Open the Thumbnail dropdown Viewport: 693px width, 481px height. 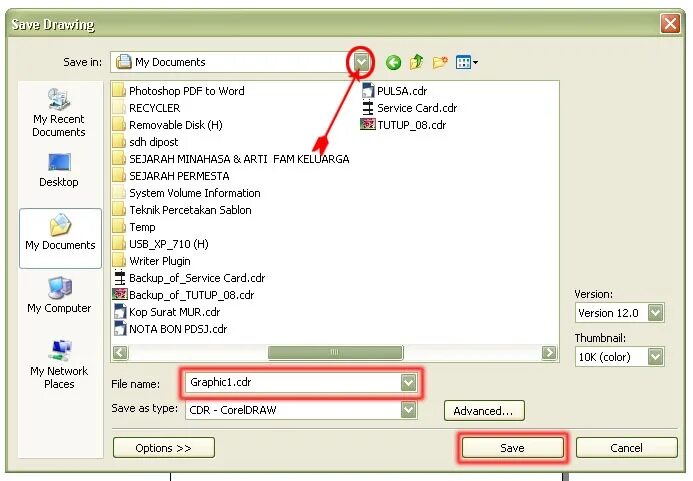click(656, 357)
